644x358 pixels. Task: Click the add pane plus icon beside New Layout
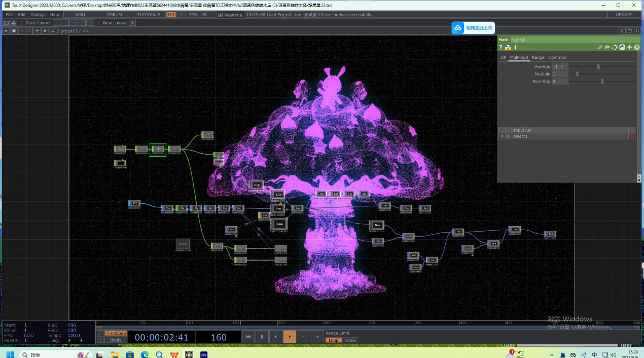(x=132, y=23)
